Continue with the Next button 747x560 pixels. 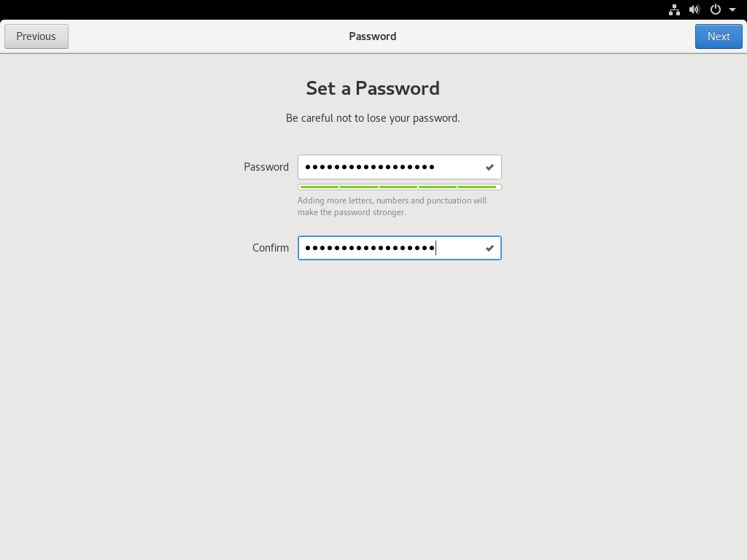coord(719,36)
